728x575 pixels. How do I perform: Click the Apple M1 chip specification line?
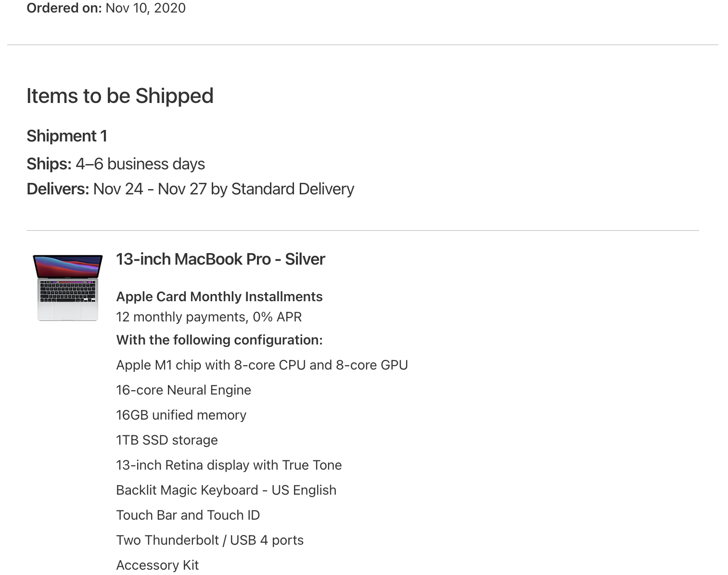point(262,365)
